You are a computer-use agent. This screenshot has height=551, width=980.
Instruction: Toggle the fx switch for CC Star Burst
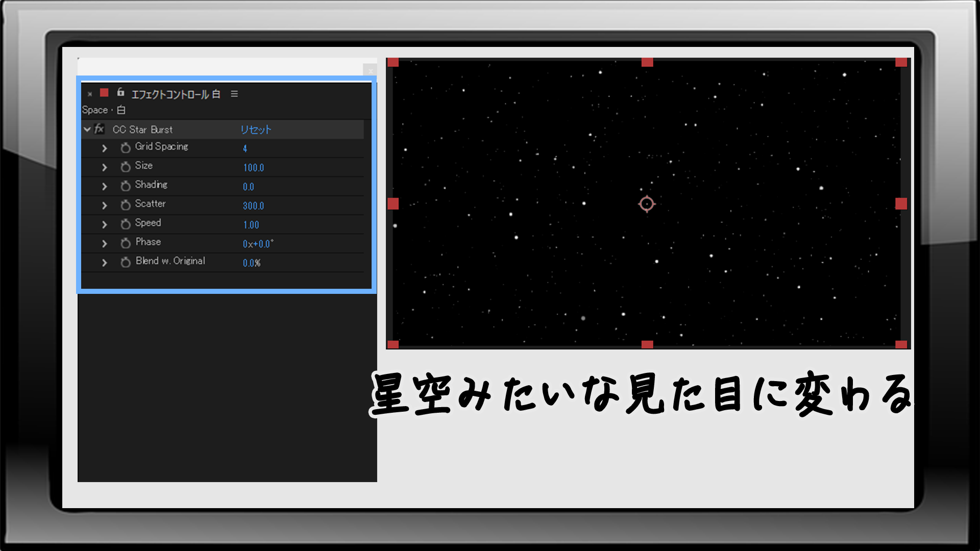pos(100,129)
